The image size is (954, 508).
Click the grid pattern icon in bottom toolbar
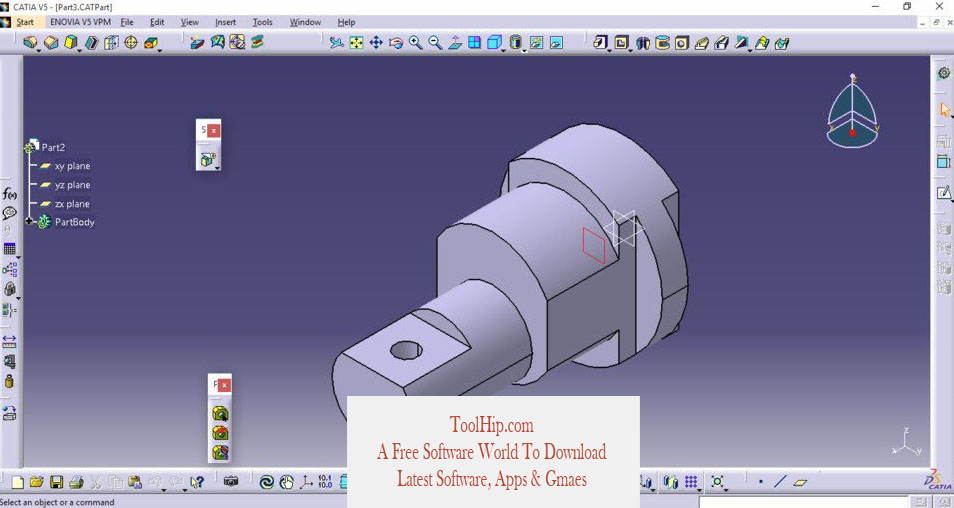tap(691, 482)
